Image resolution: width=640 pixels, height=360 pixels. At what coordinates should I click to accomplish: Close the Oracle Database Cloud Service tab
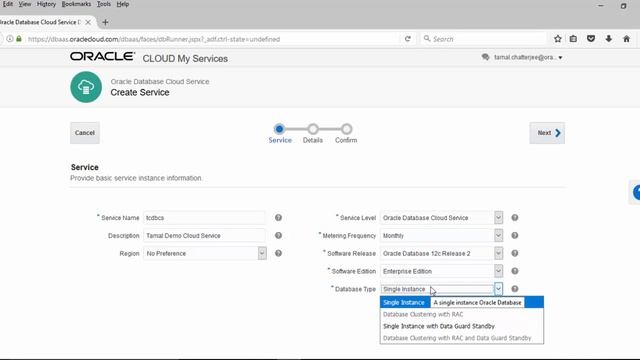click(x=88, y=22)
